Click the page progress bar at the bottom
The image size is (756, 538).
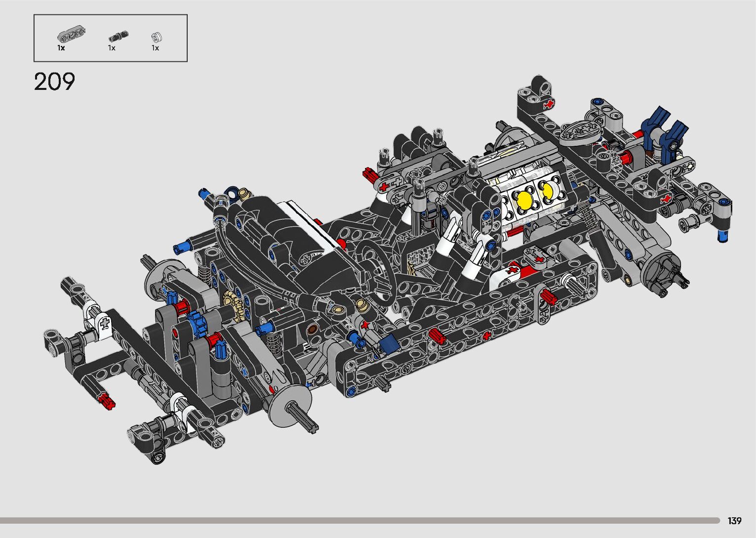coord(359,520)
